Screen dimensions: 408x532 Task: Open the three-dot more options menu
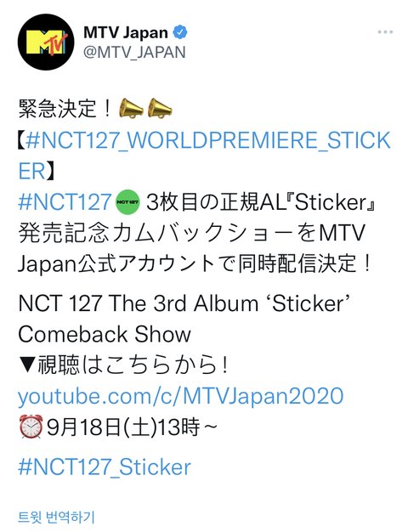pos(385,32)
